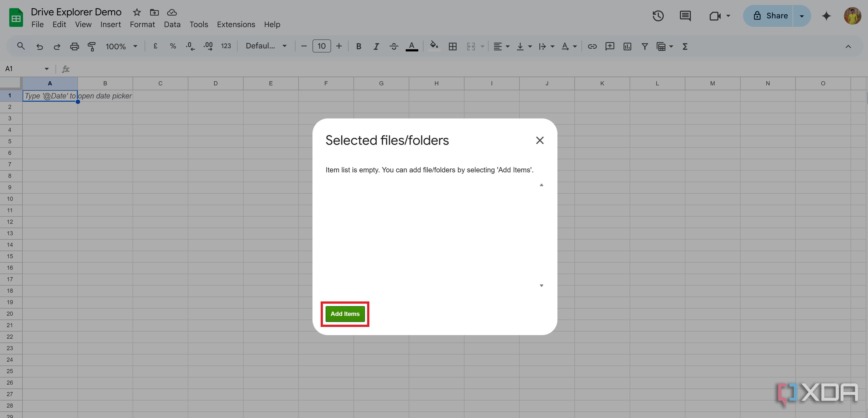Toggle bold formatting
Image resolution: width=868 pixels, height=418 pixels.
tap(358, 46)
